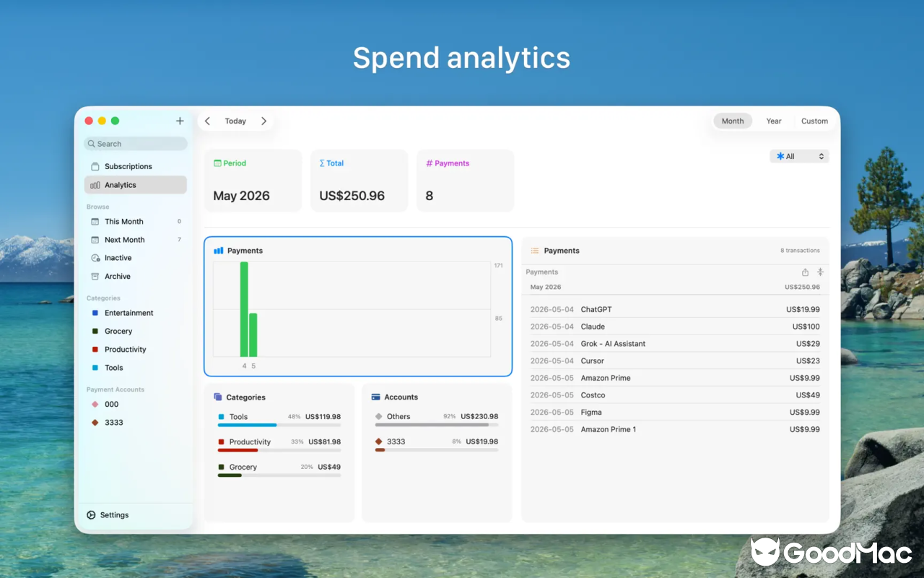The width and height of the screenshot is (924, 578).
Task: Select the Cursor payment row
Action: 675,361
